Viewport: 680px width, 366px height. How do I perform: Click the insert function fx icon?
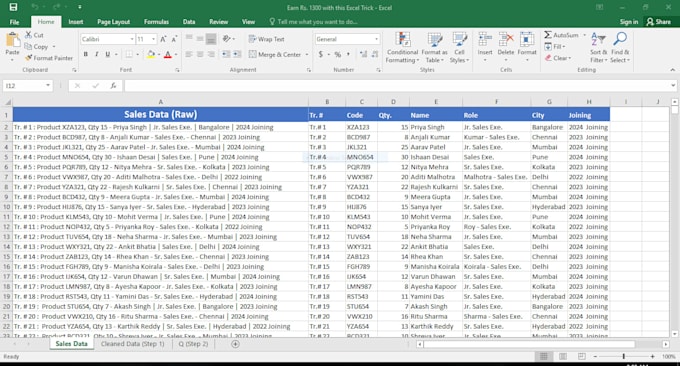[113, 86]
